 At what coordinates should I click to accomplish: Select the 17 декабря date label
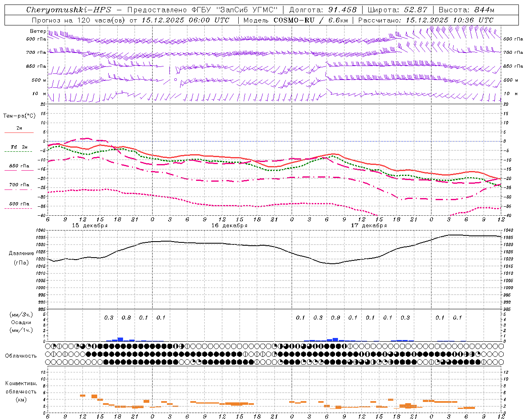pyautogui.click(x=369, y=226)
